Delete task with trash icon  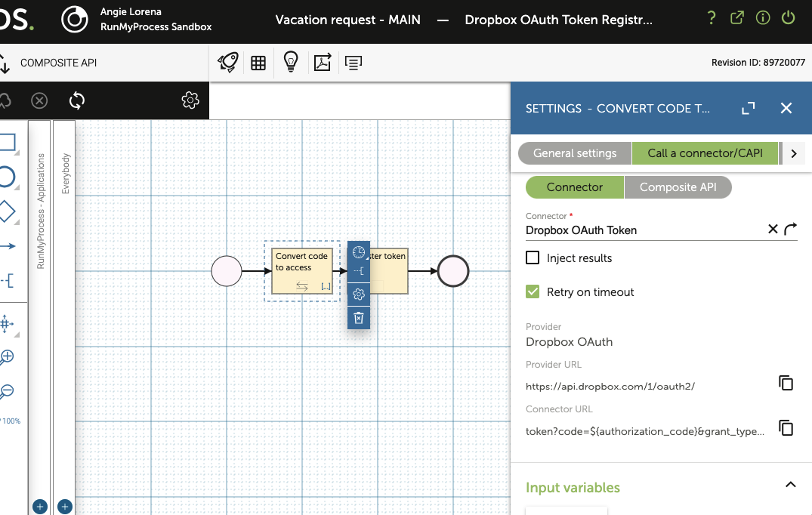[x=358, y=317]
